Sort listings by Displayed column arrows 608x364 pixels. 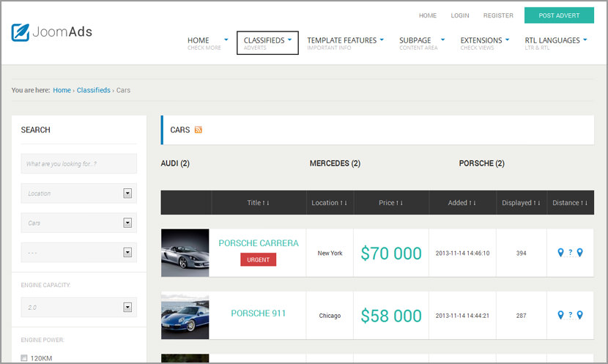pyautogui.click(x=537, y=203)
